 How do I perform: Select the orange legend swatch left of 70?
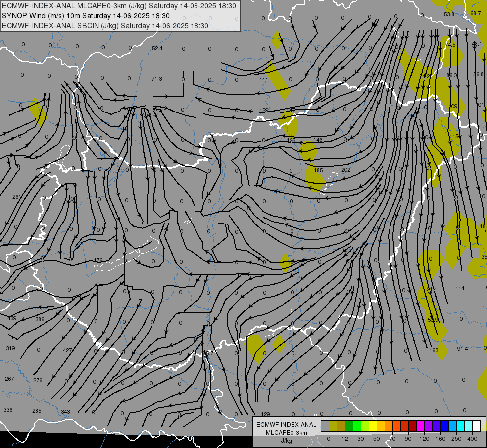pos(389,426)
